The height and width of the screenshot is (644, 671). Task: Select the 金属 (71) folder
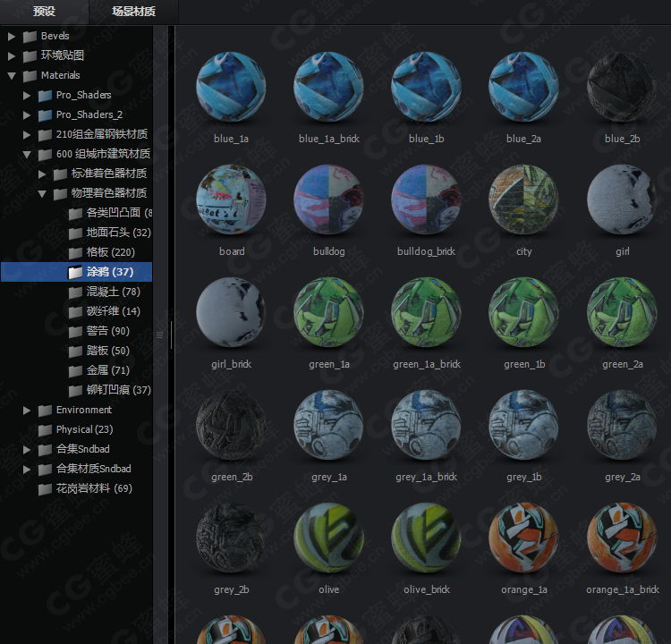click(99, 370)
